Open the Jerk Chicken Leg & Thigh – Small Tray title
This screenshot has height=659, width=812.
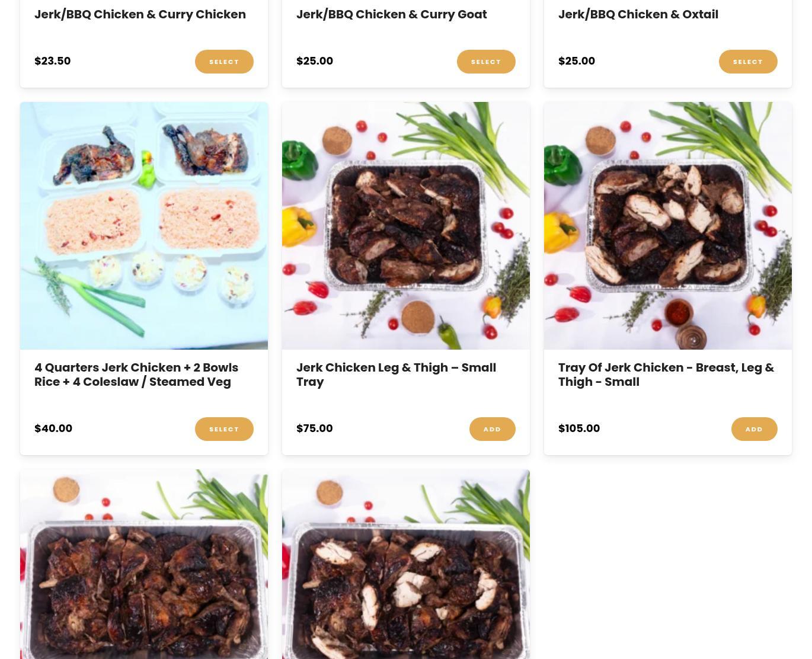396,375
